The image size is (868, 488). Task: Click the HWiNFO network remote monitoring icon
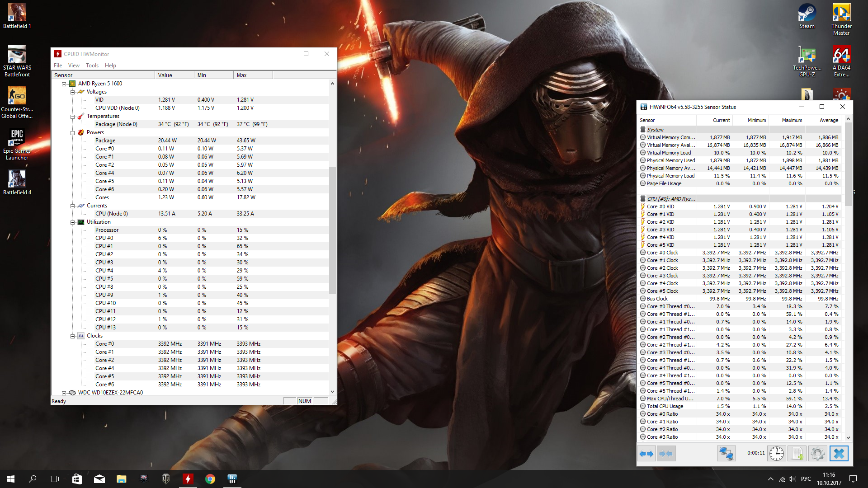(726, 454)
